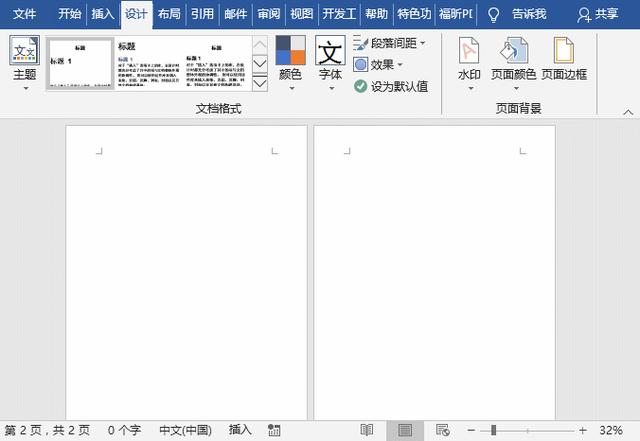
Task: Open the 福昕PDF tab
Action: coord(456,14)
